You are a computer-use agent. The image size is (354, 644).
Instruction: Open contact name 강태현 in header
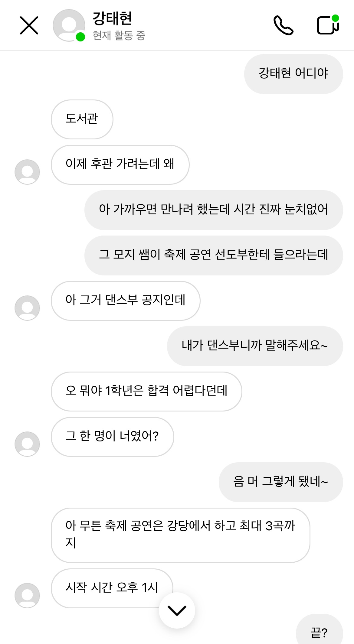point(112,18)
